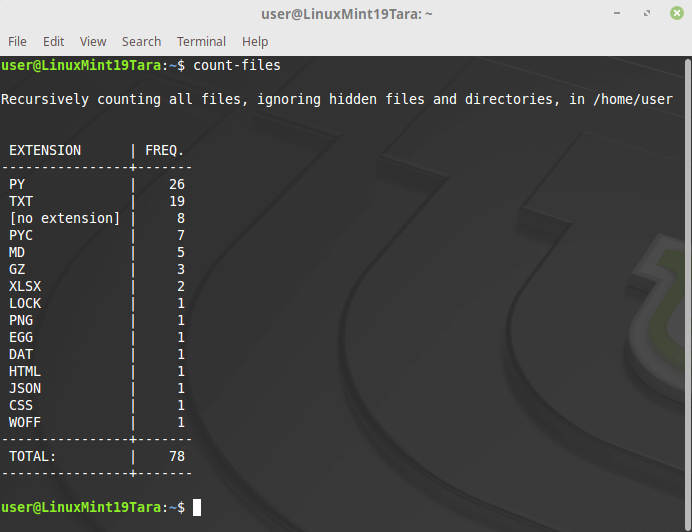This screenshot has height=532, width=692.
Task: Open the Help menu
Action: pos(255,41)
